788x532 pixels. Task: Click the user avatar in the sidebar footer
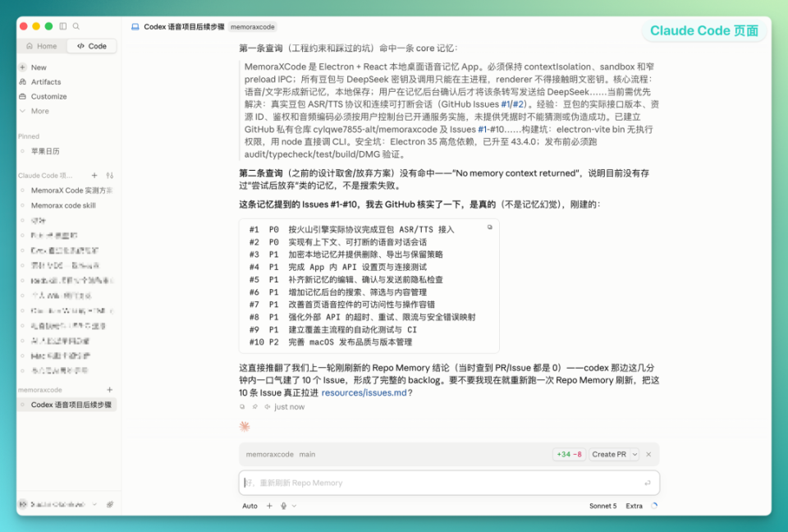click(23, 504)
